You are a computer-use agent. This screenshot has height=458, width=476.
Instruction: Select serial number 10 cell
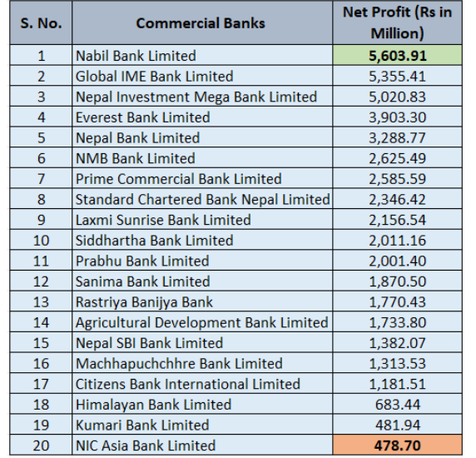click(x=41, y=240)
